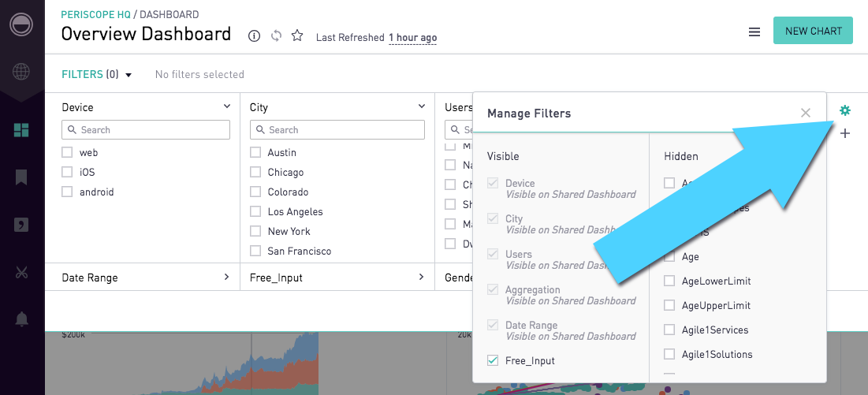Check the Los Angeles city checkbox
Image resolution: width=868 pixels, height=395 pixels.
[255, 211]
